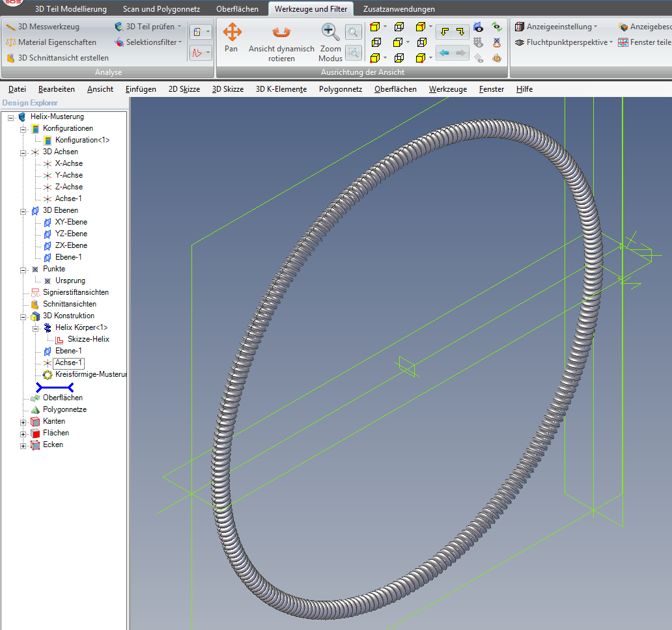Click the Fenster teilen button
The image size is (672, 630).
[x=645, y=42]
